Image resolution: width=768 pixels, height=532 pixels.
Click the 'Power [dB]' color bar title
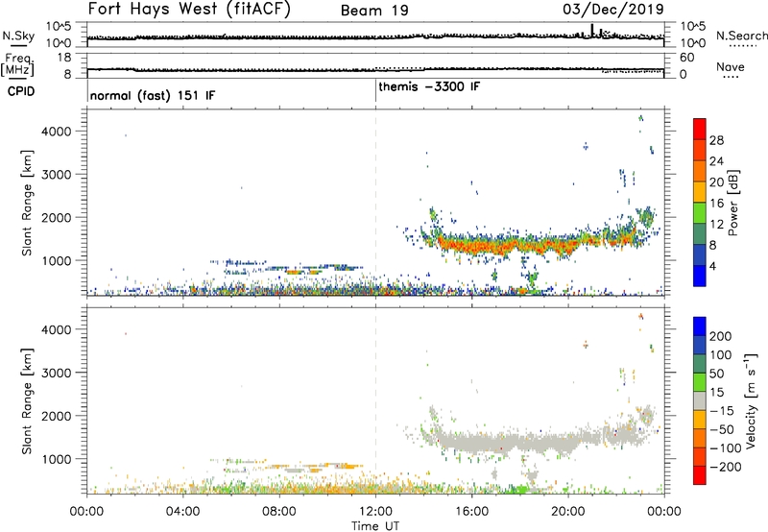tap(732, 203)
